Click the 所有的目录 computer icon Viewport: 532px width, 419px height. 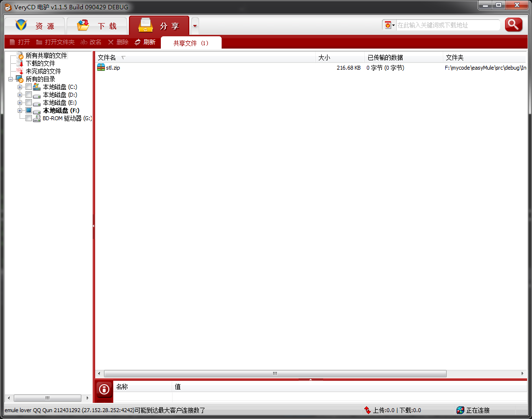(20, 79)
